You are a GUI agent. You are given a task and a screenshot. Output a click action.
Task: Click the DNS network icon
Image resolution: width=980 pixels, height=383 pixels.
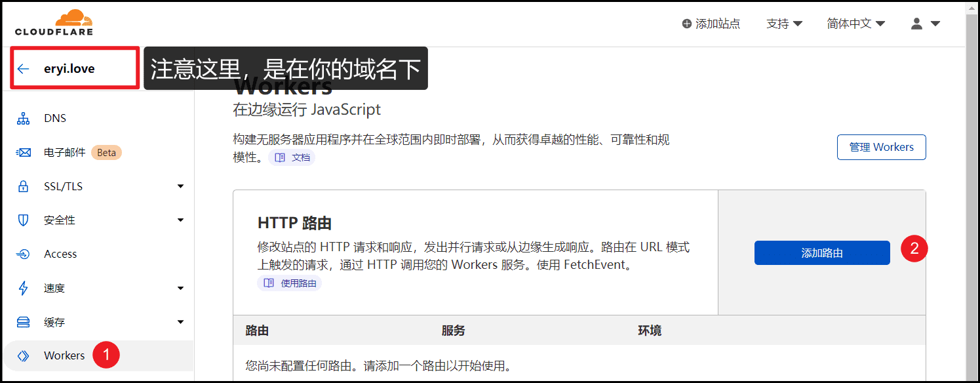[24, 119]
